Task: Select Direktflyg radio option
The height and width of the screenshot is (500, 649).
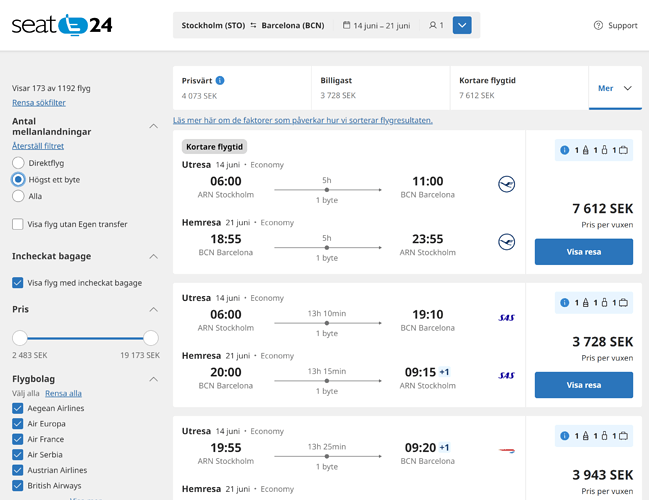Action: [x=18, y=163]
